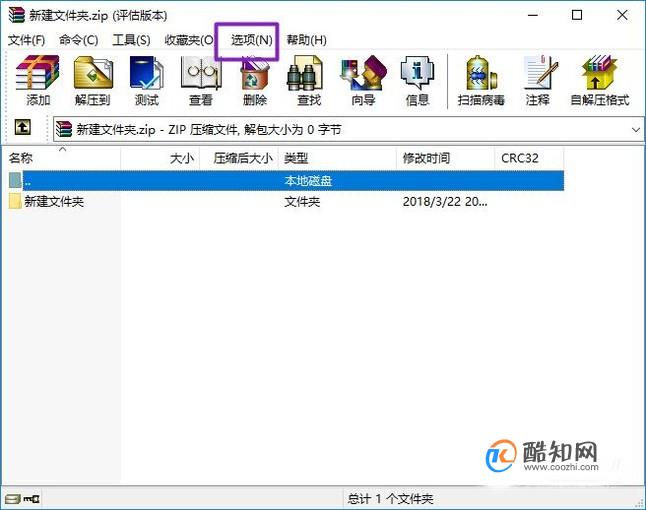
Task: Click the parent folder '..' icon
Action: point(15,180)
